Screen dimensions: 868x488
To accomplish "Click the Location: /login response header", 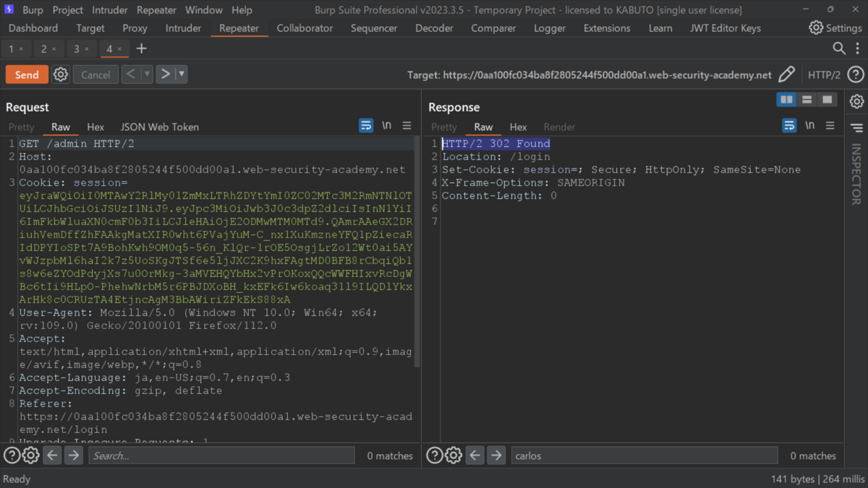I will pyautogui.click(x=496, y=157).
